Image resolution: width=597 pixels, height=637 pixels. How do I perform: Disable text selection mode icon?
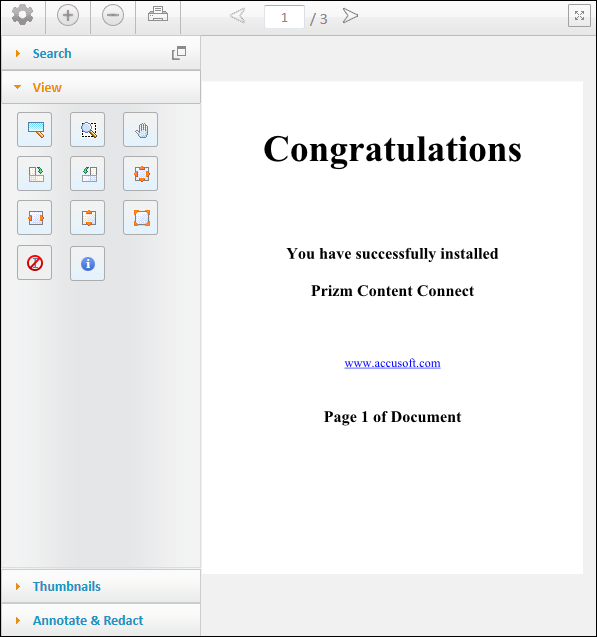pyautogui.click(x=35, y=263)
